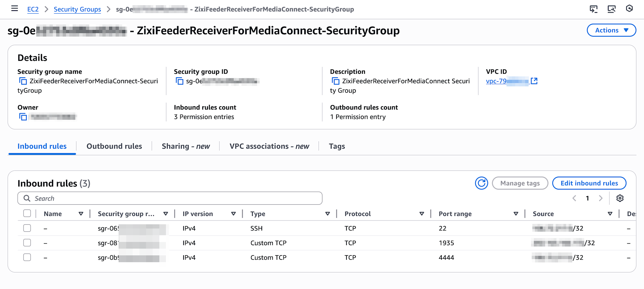This screenshot has height=289, width=644.
Task: Toggle the select-all rules checkbox
Action: tap(27, 213)
